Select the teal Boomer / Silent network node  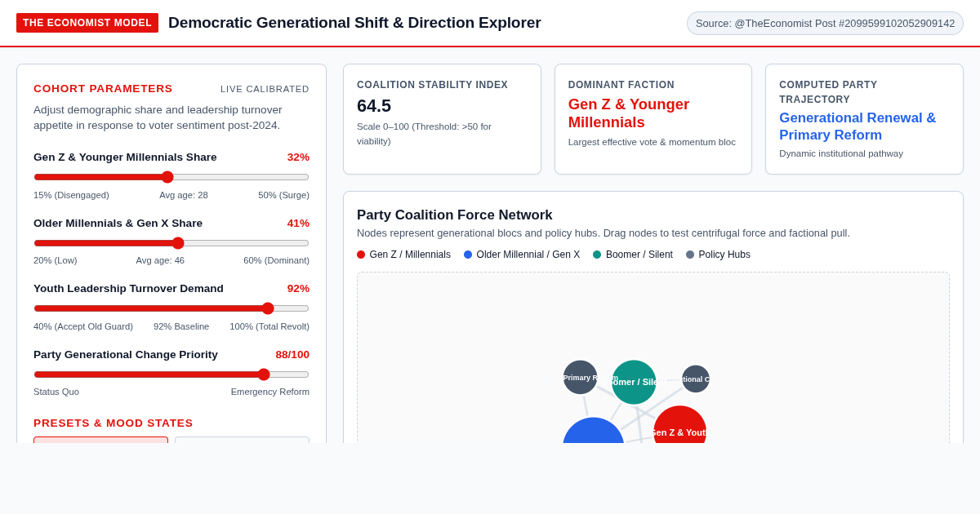[x=634, y=382]
